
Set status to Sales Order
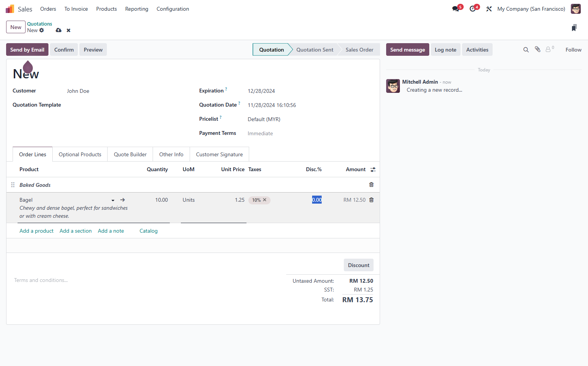pyautogui.click(x=359, y=50)
